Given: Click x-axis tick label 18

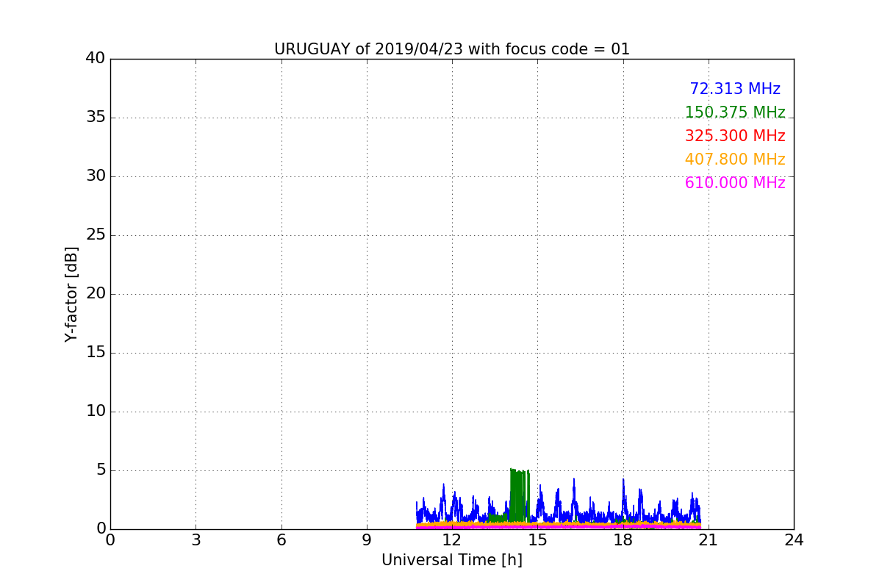Looking at the screenshot, I should tap(623, 540).
